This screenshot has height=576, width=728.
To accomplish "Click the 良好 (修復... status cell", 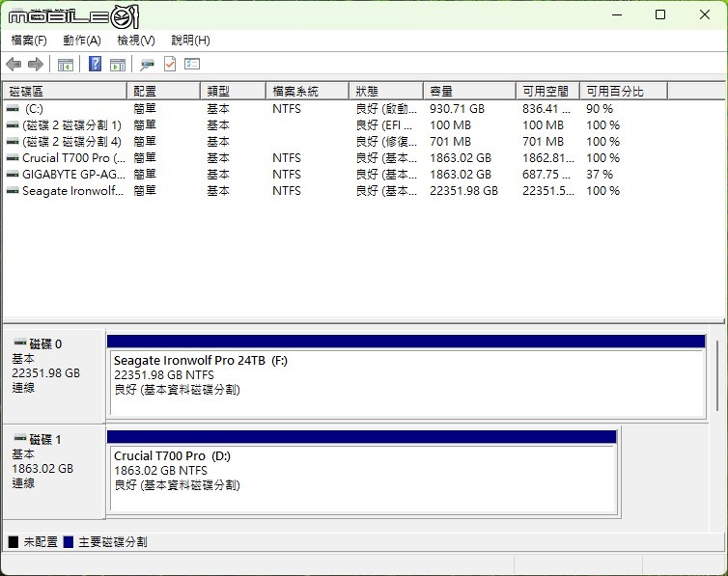I will coord(386,142).
